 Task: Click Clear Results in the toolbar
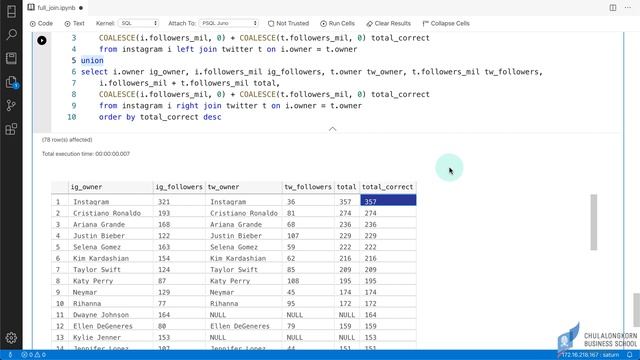point(389,23)
